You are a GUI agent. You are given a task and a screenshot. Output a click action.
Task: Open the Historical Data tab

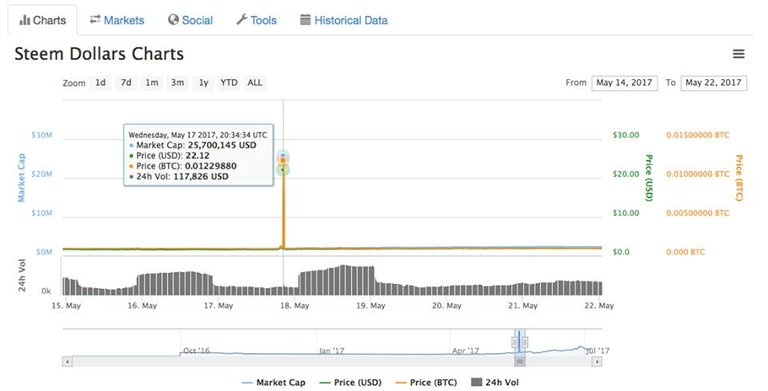coord(344,20)
